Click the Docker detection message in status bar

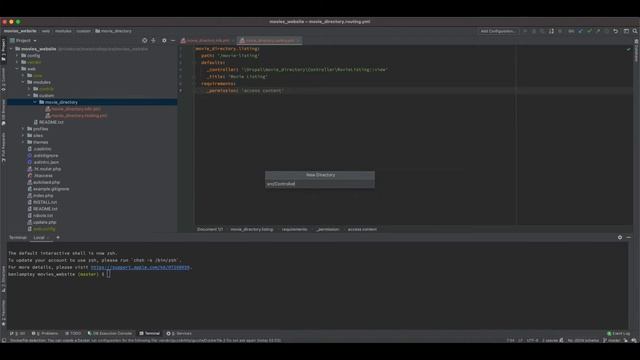coord(145,340)
